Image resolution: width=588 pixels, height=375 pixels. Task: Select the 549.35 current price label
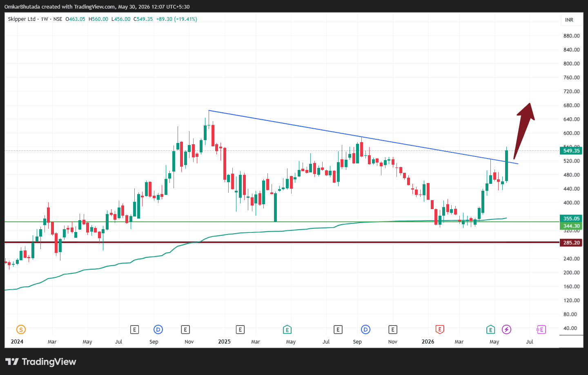click(x=571, y=151)
